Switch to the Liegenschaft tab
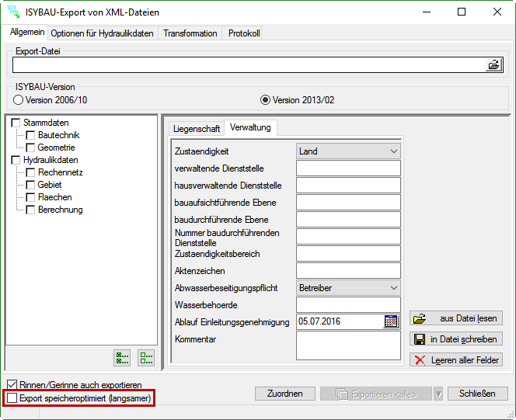The width and height of the screenshot is (516, 420). (x=197, y=128)
